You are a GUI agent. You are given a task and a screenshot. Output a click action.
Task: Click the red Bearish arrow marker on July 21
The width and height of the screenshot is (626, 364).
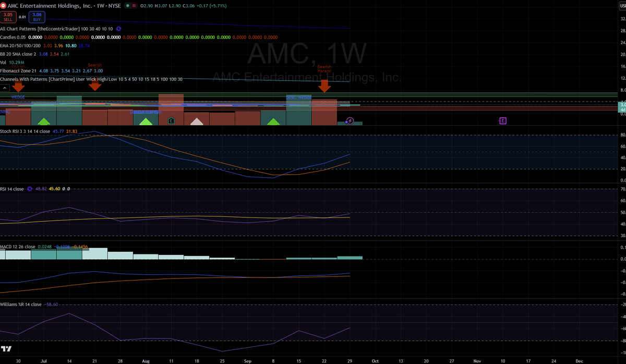(x=94, y=86)
